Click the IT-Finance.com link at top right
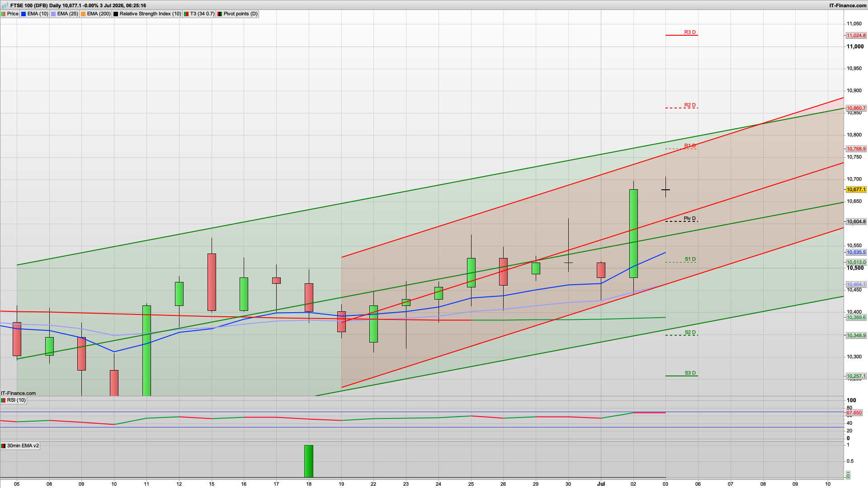The width and height of the screenshot is (868, 488). (x=848, y=5)
